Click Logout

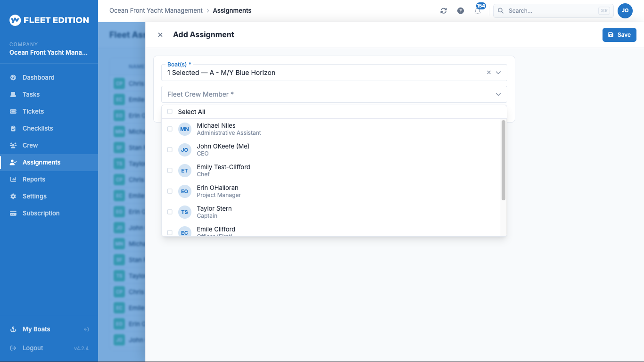pyautogui.click(x=33, y=348)
